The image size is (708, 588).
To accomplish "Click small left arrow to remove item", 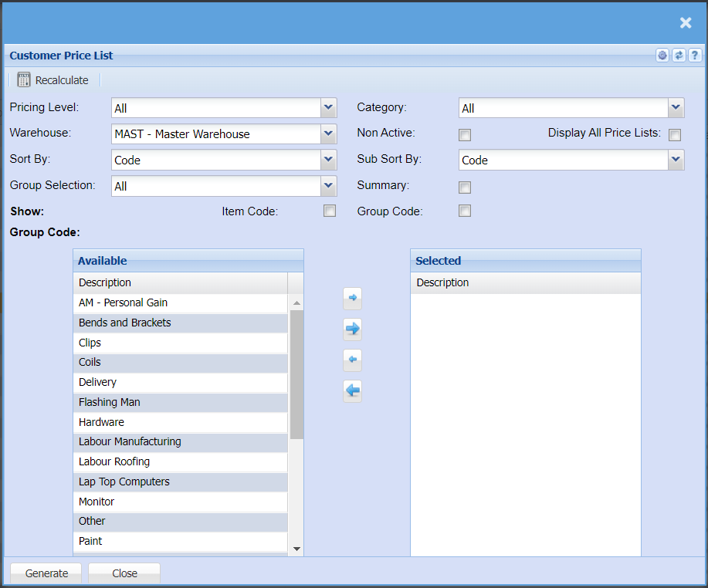I will pyautogui.click(x=352, y=360).
